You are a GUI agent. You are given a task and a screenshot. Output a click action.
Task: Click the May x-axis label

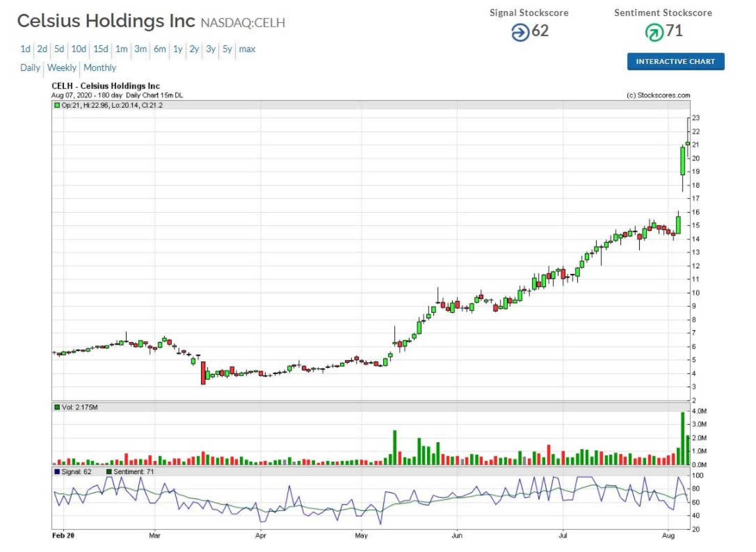[x=361, y=536]
